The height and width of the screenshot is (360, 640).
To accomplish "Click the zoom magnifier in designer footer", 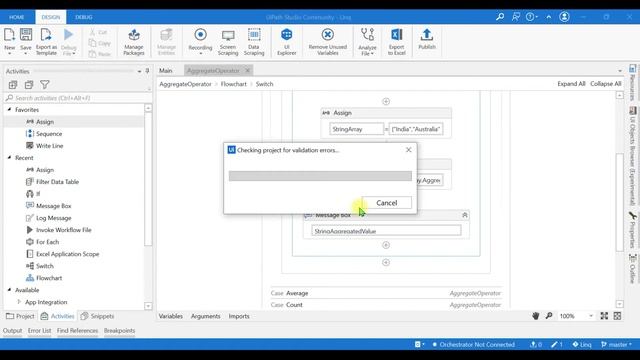I will click(549, 316).
